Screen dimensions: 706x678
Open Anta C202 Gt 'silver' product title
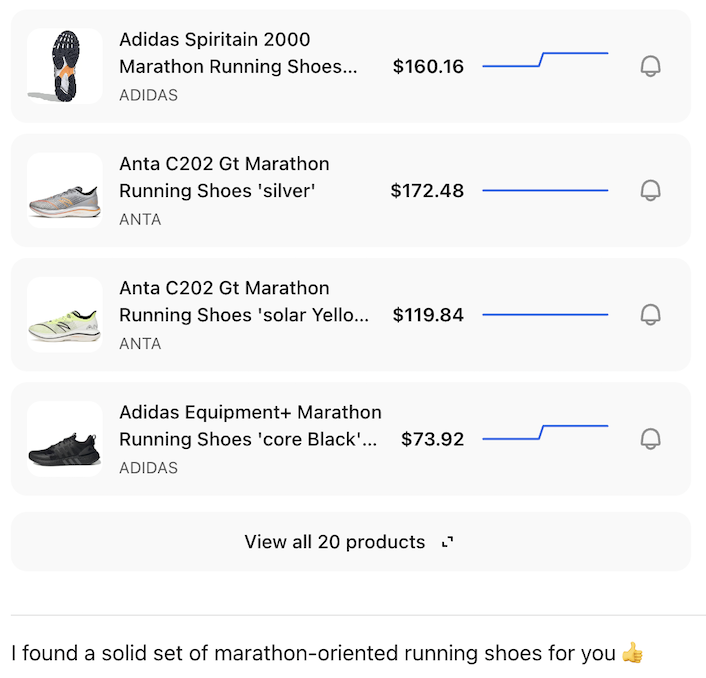point(224,177)
